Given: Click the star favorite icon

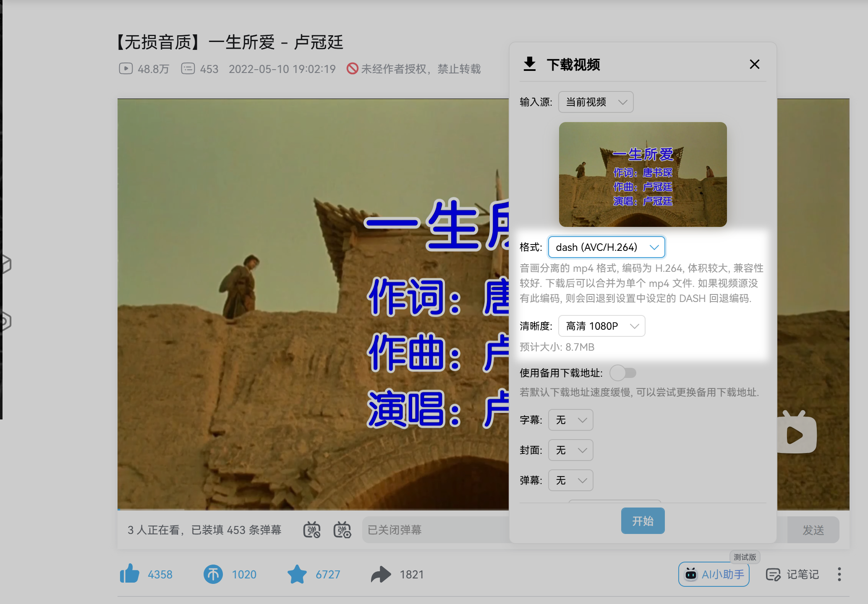Looking at the screenshot, I should (297, 574).
